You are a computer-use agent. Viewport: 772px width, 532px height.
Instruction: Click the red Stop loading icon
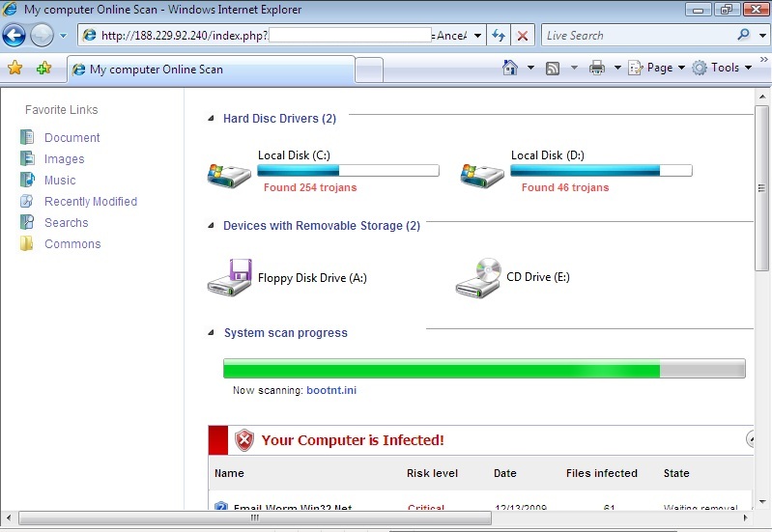click(x=523, y=36)
